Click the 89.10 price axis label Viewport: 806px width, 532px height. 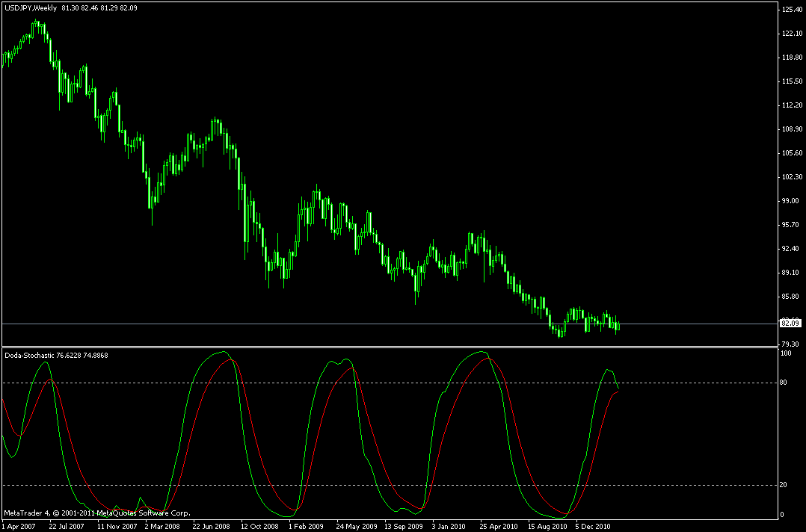tap(791, 273)
